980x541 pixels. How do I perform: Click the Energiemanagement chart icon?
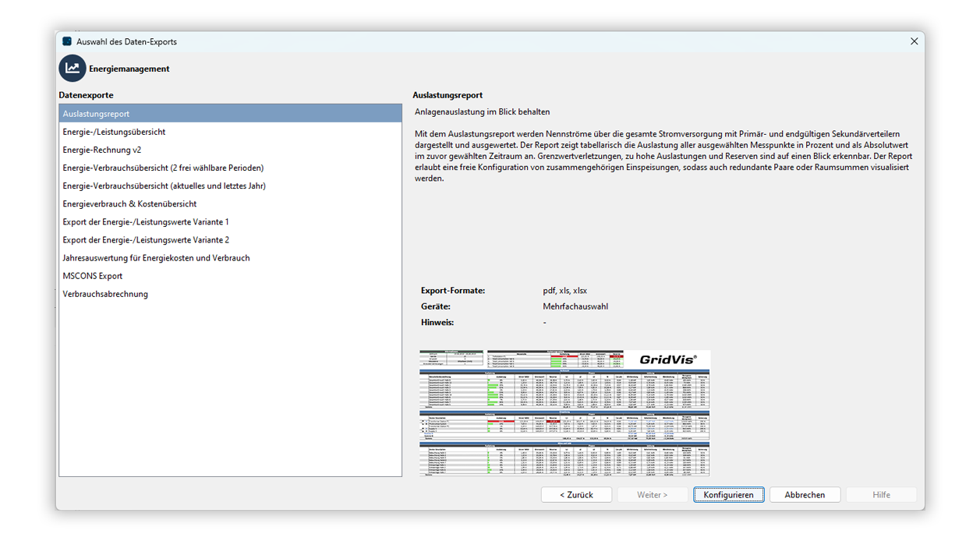pyautogui.click(x=72, y=69)
